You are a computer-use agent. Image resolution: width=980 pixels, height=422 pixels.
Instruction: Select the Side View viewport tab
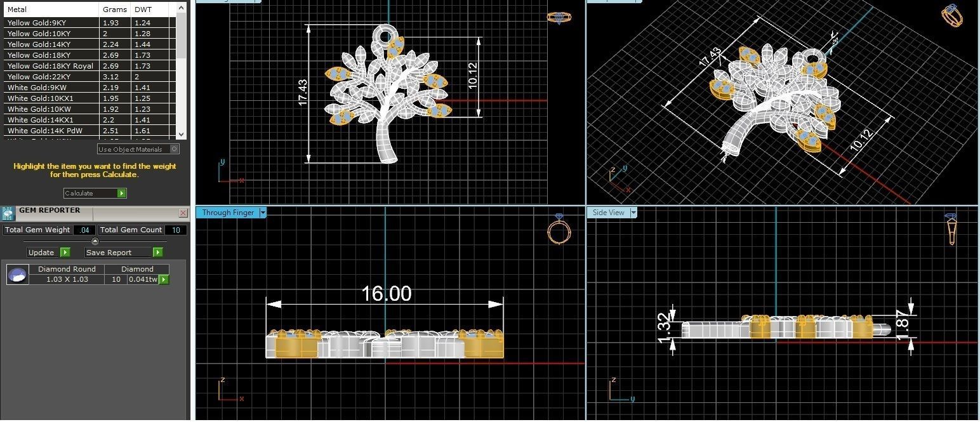click(x=608, y=213)
